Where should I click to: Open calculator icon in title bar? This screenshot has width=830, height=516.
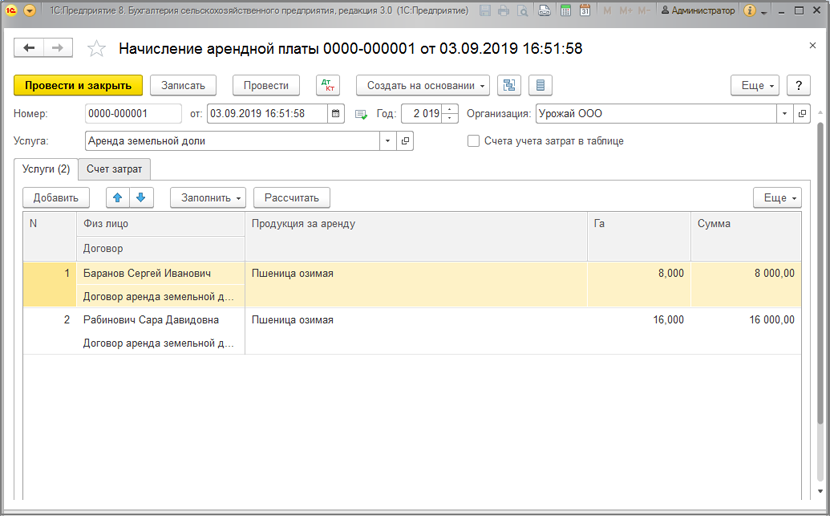coord(565,10)
